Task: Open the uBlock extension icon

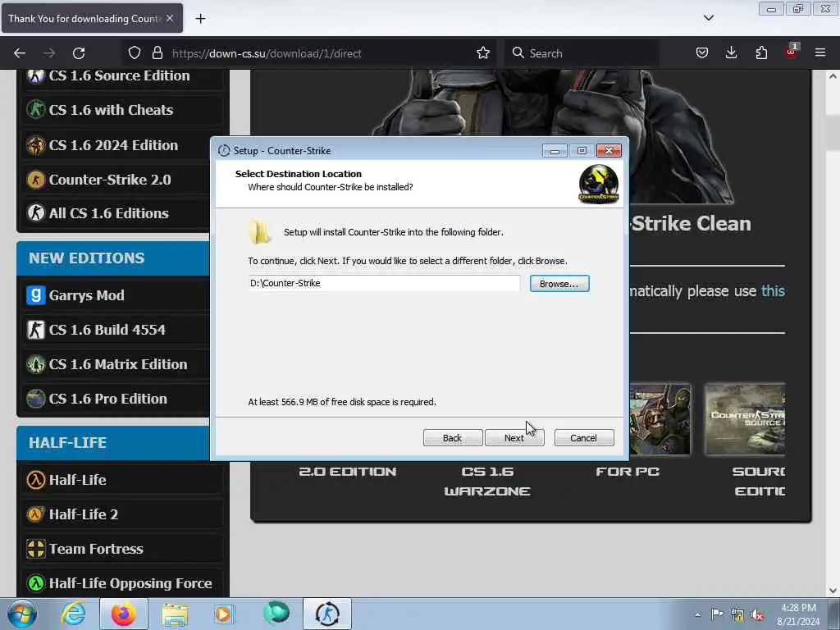Action: click(792, 52)
